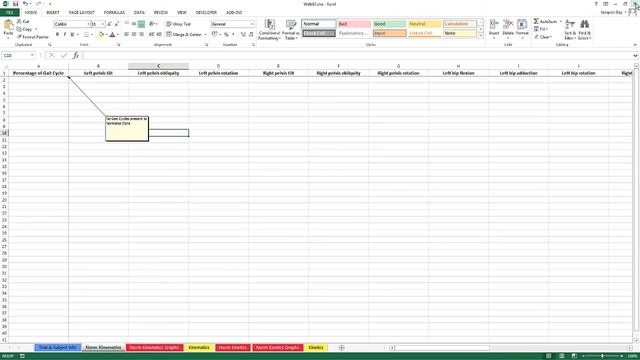Image resolution: width=640 pixels, height=360 pixels.
Task: Click the Undo arrow icon
Action: click(25, 4)
